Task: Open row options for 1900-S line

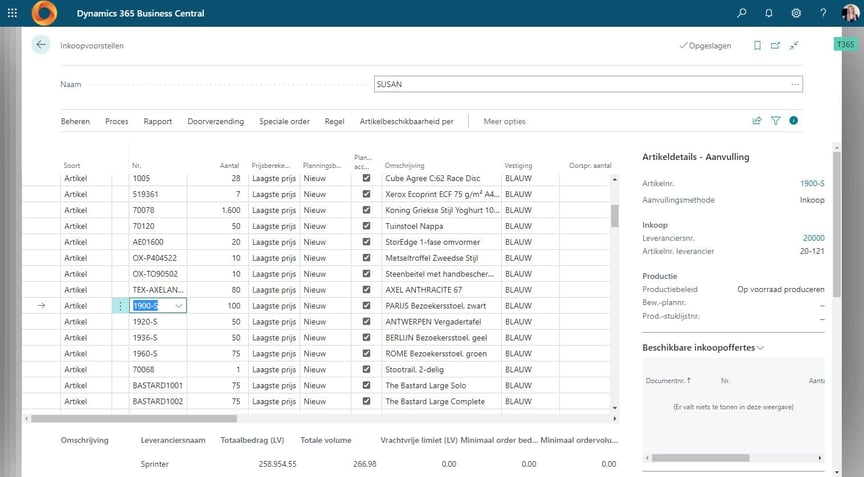Action: click(120, 306)
